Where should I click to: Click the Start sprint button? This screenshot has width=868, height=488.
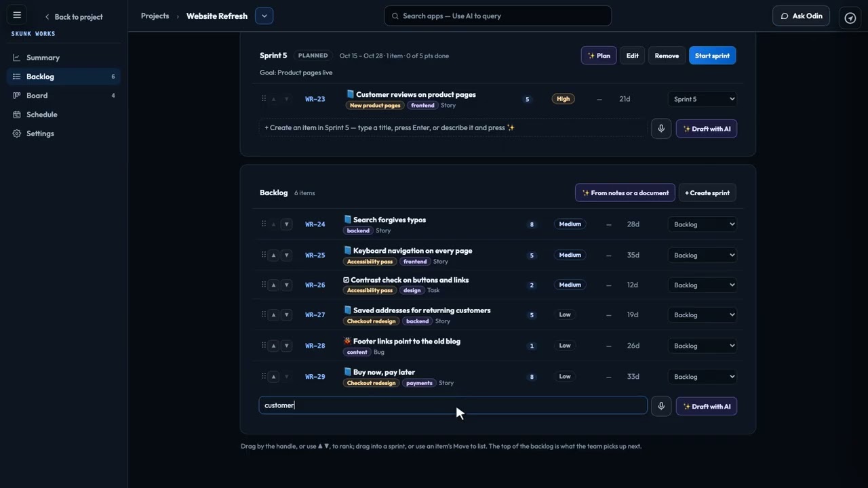pos(712,56)
